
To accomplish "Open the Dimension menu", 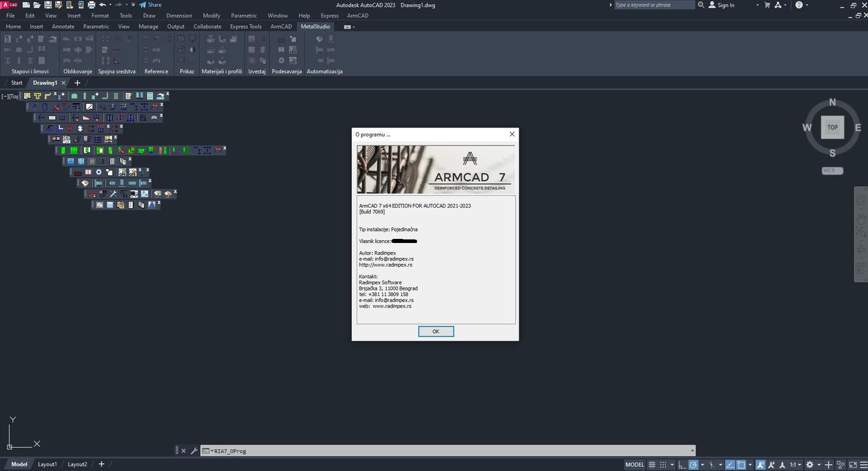I will tap(179, 16).
